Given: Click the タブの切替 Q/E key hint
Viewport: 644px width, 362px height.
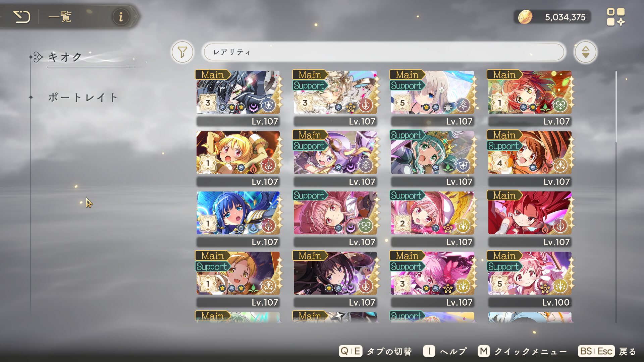Looking at the screenshot, I should (x=376, y=351).
